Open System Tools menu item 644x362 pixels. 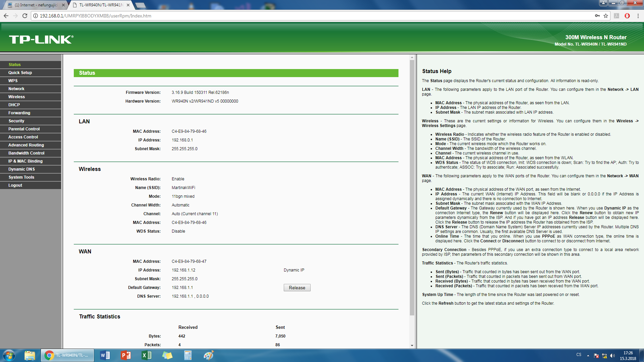point(21,177)
